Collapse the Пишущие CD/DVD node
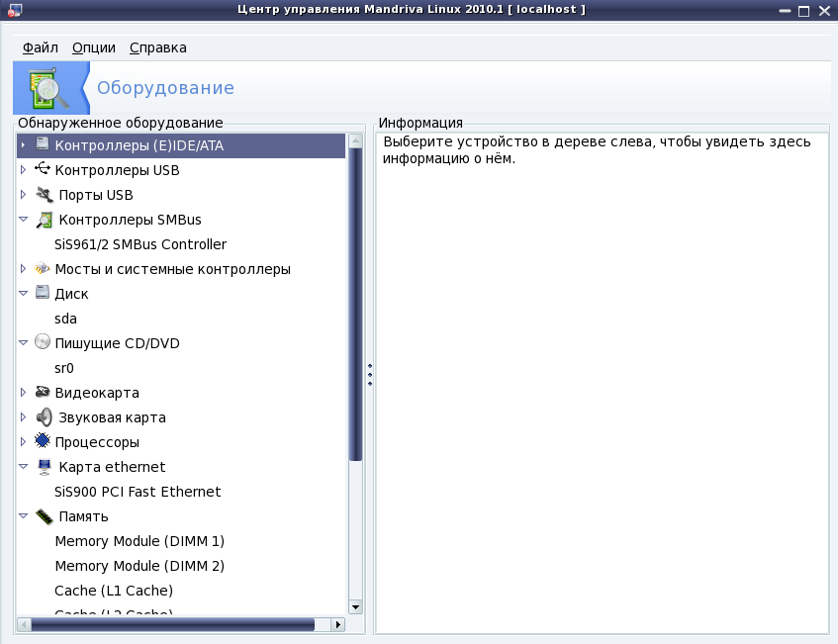Screen dimensions: 838x644 (x=23, y=342)
